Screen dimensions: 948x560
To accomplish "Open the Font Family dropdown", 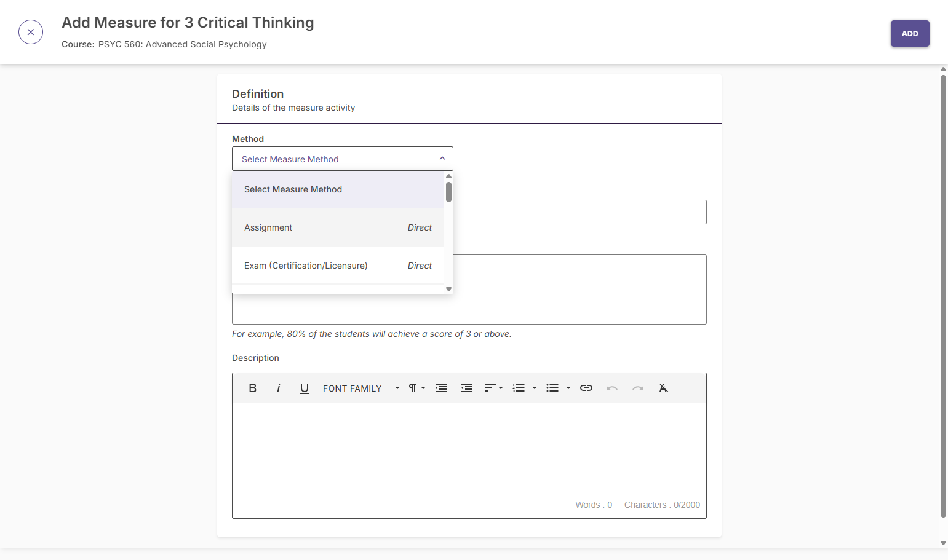I will (x=361, y=388).
